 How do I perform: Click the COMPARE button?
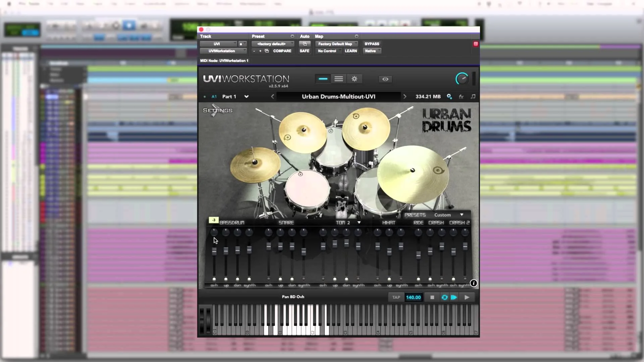click(x=282, y=51)
